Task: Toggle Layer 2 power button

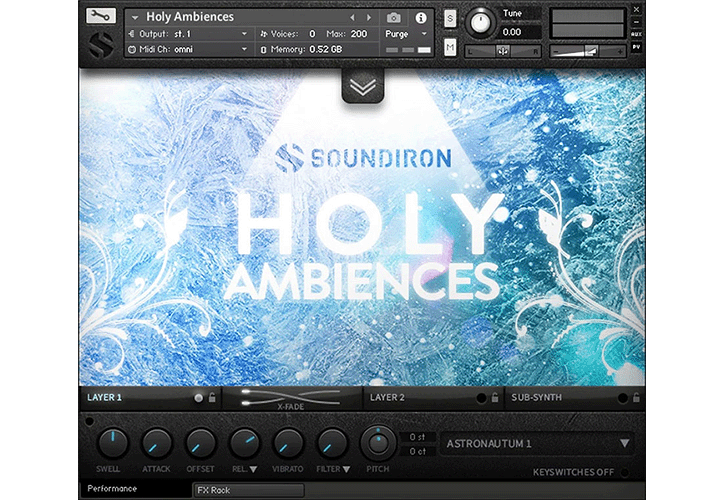Action: point(481,398)
